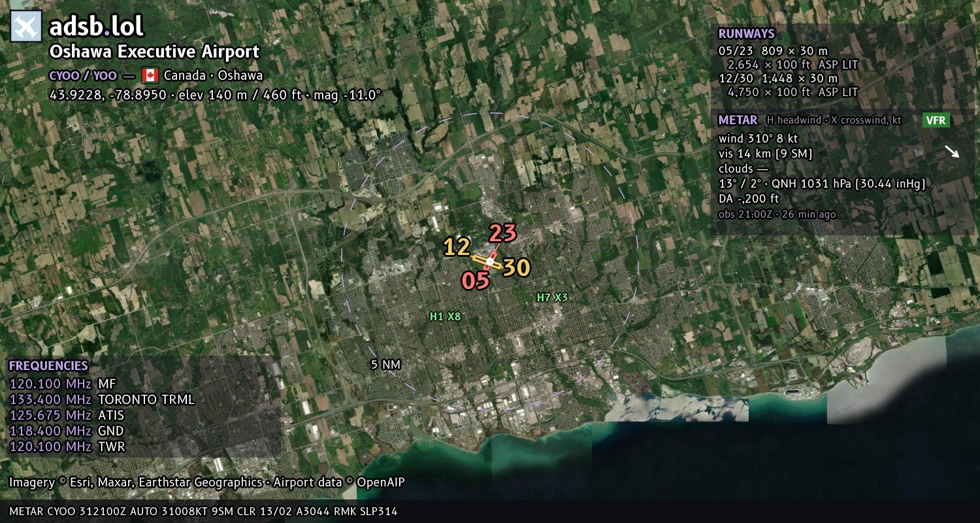Screen dimensions: 980x523
Task: Click the 4,750 × 100 ft ASP LIT row
Action: (792, 92)
